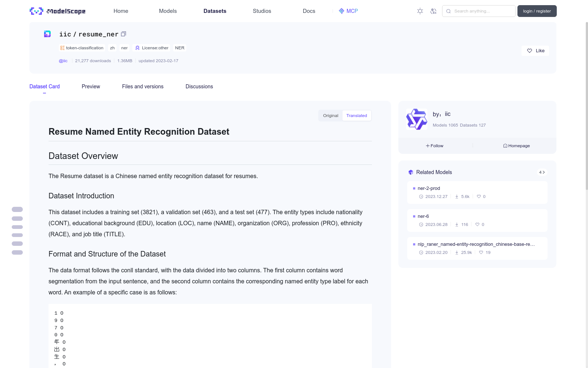The width and height of the screenshot is (588, 368).
Task: Select the Dataset Card tab
Action: [44, 86]
